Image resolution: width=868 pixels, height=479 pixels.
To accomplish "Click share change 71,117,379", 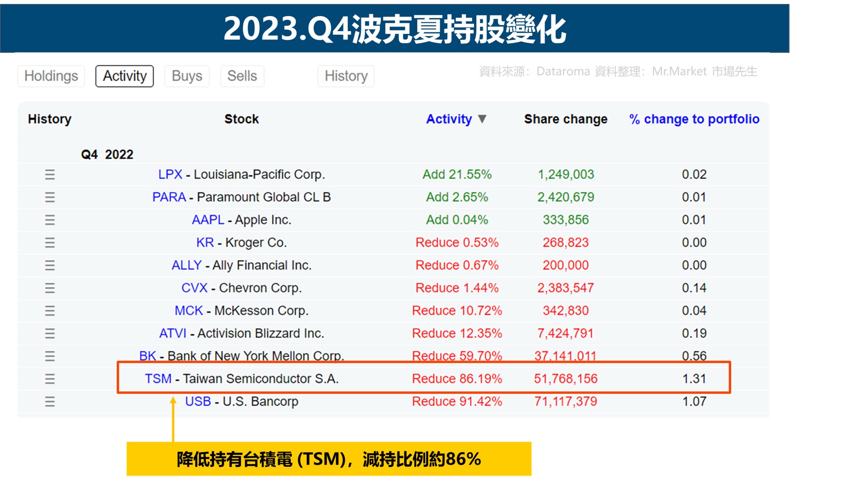I will (x=566, y=401).
